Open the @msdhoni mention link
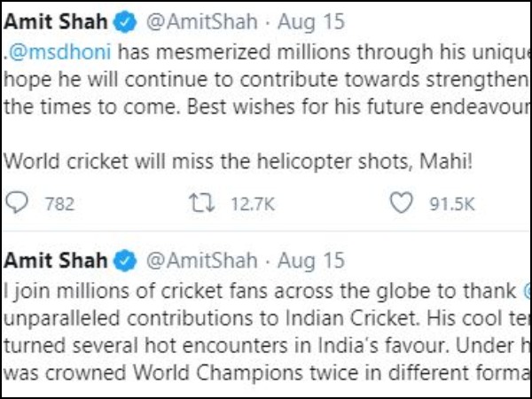 click(58, 52)
